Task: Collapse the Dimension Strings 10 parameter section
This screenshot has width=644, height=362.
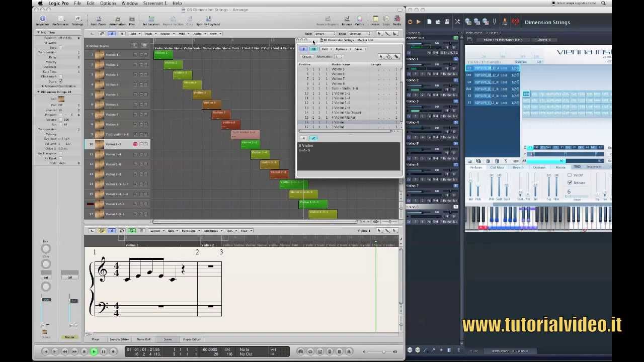Action: pos(38,92)
